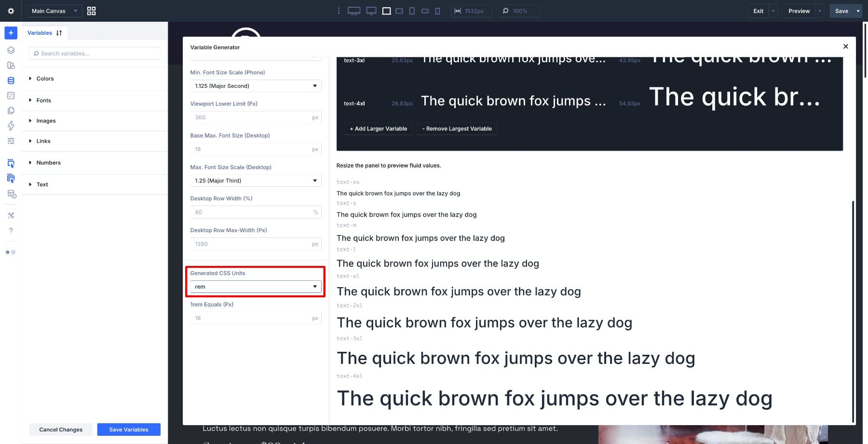Switch to landscape tablet view icon
Viewport: 868px width, 444px height.
point(399,11)
